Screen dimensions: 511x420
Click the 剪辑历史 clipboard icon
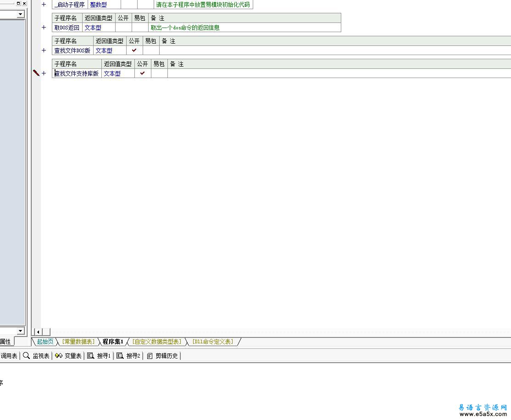tap(150, 356)
